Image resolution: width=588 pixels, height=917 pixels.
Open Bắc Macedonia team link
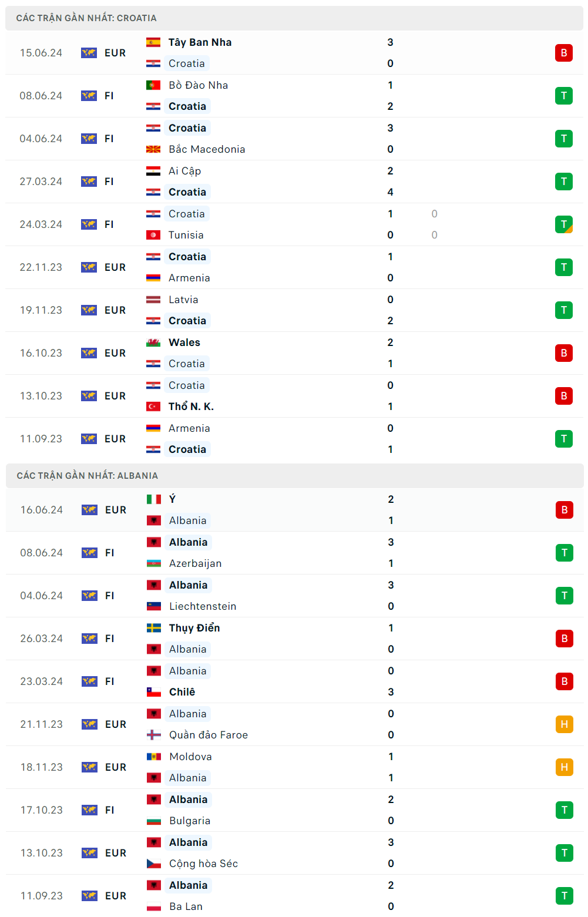[x=207, y=149]
